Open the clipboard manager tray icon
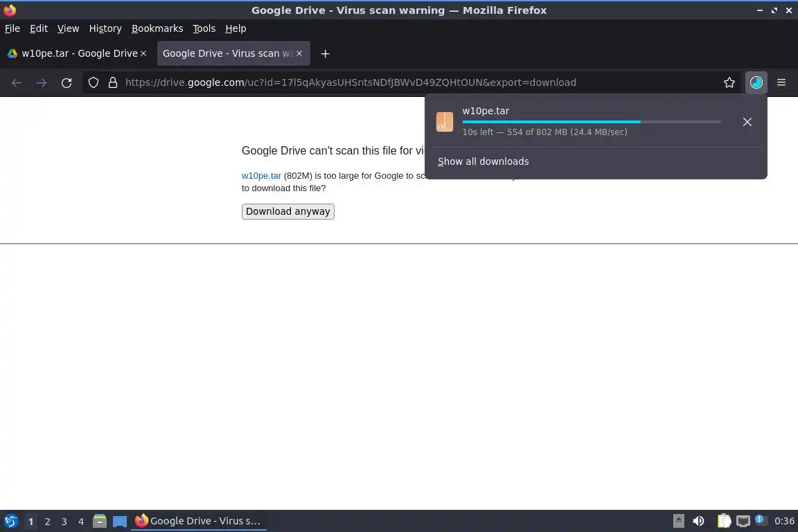Screen dimensions: 798x532 tap(724, 521)
